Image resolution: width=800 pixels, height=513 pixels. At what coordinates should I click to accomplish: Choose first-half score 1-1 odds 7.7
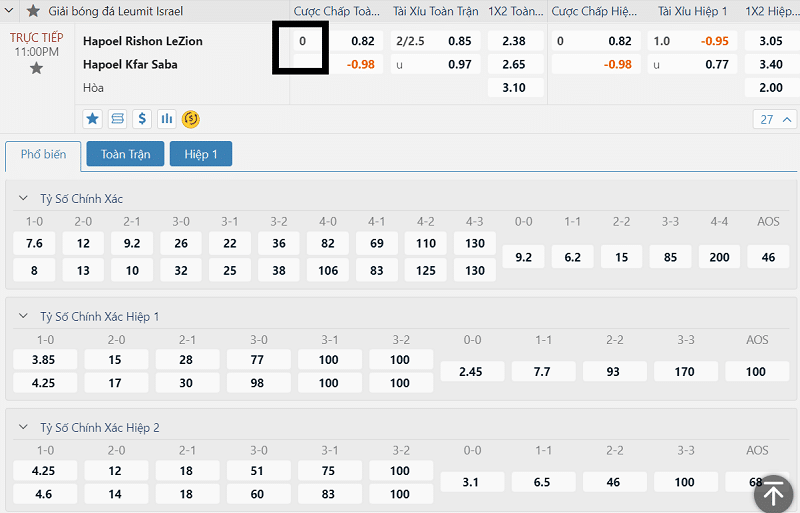[x=543, y=372]
